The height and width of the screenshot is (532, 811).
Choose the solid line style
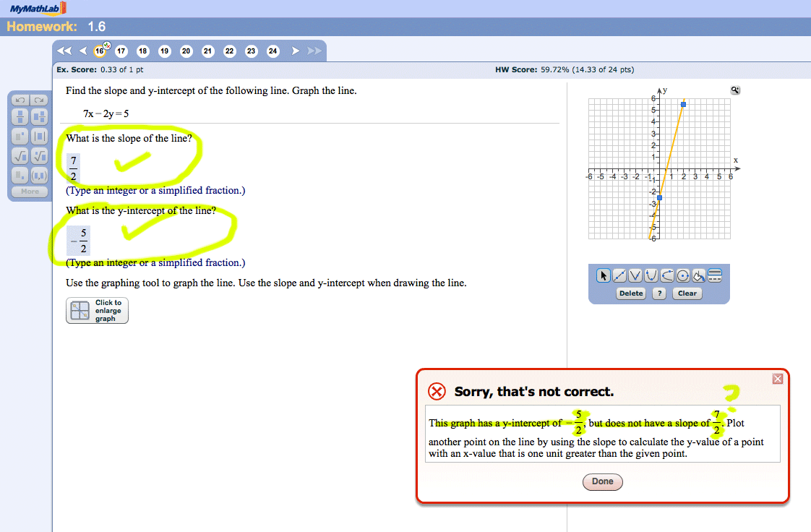coord(715,273)
